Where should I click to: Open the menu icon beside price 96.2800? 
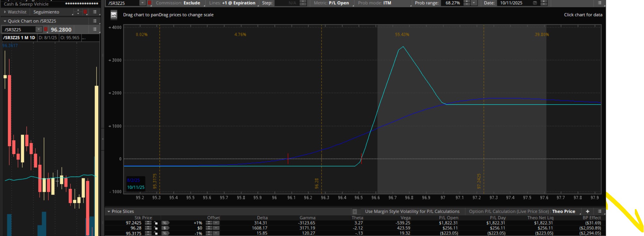click(95, 29)
